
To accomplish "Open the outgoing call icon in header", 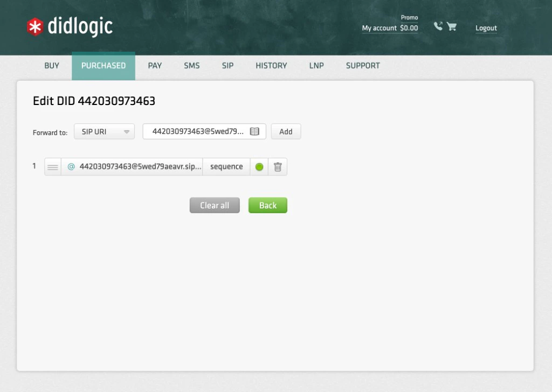I will pos(438,25).
